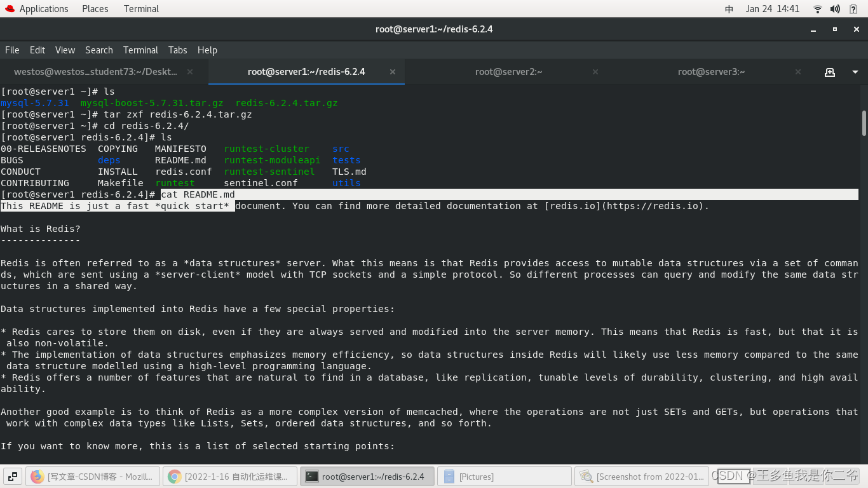Switch to the westos@westos_student73 tab
Image resolution: width=868 pixels, height=488 pixels.
click(96, 72)
